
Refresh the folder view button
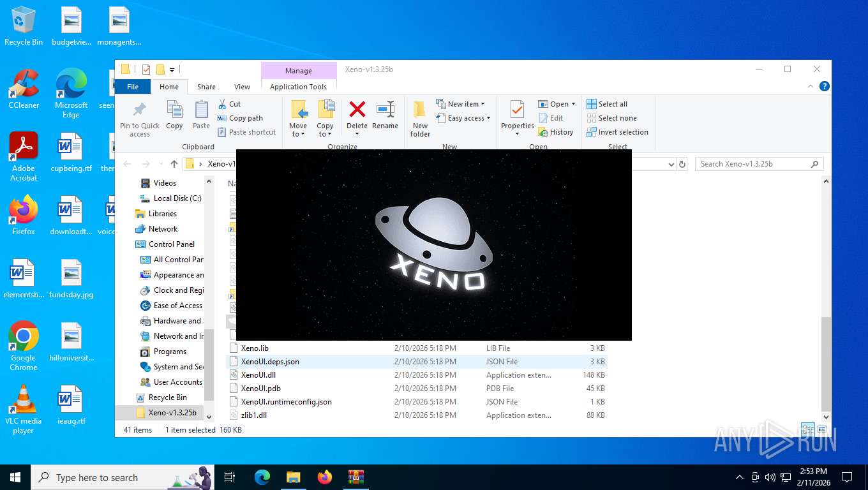click(682, 164)
